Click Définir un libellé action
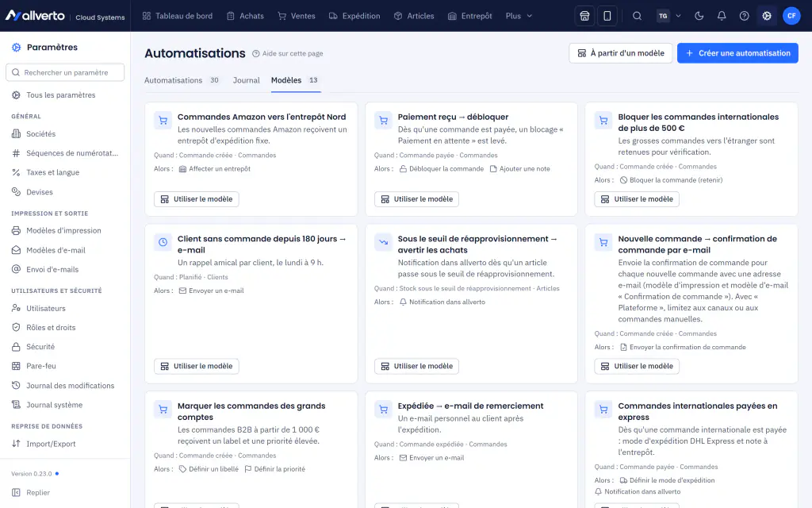The height and width of the screenshot is (508, 812). [x=209, y=469]
